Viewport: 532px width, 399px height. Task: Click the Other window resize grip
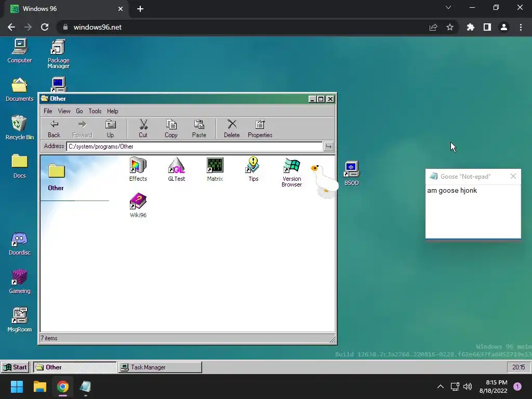point(332,339)
